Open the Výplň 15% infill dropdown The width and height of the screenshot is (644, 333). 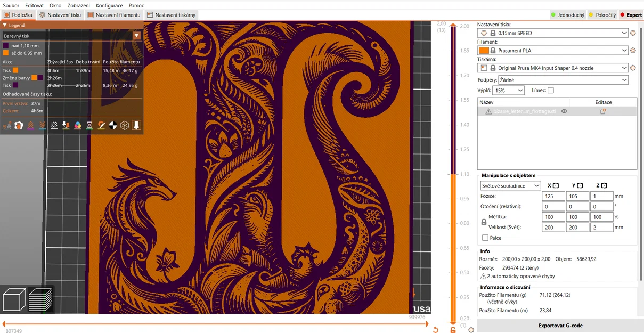pos(509,91)
